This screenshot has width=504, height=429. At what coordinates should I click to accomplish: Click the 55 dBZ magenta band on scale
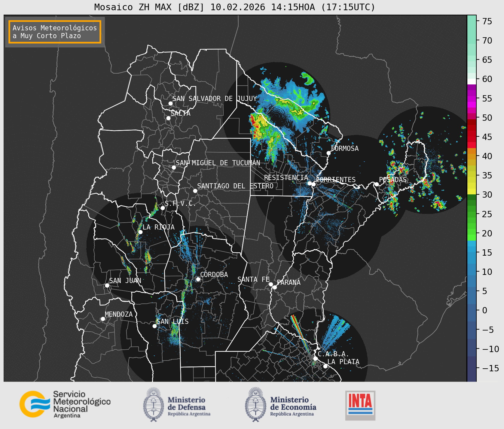[472, 99]
